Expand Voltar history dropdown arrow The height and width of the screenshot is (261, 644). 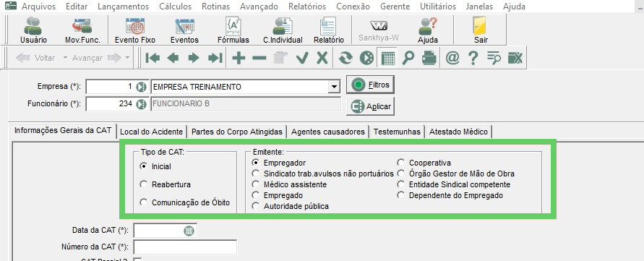click(x=65, y=58)
